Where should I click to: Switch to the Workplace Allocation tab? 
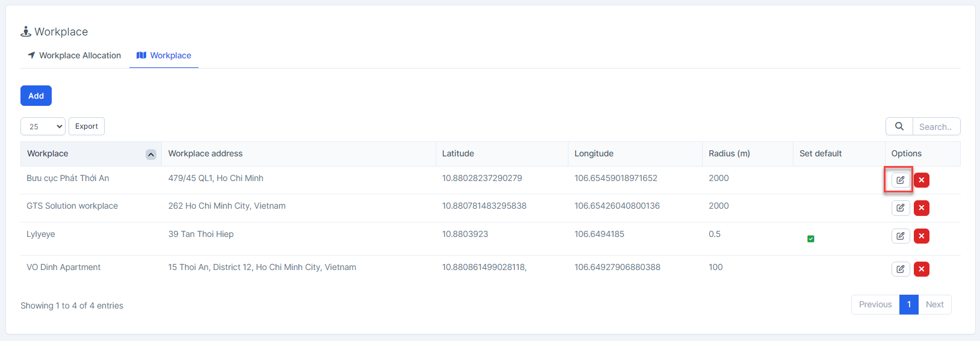74,55
